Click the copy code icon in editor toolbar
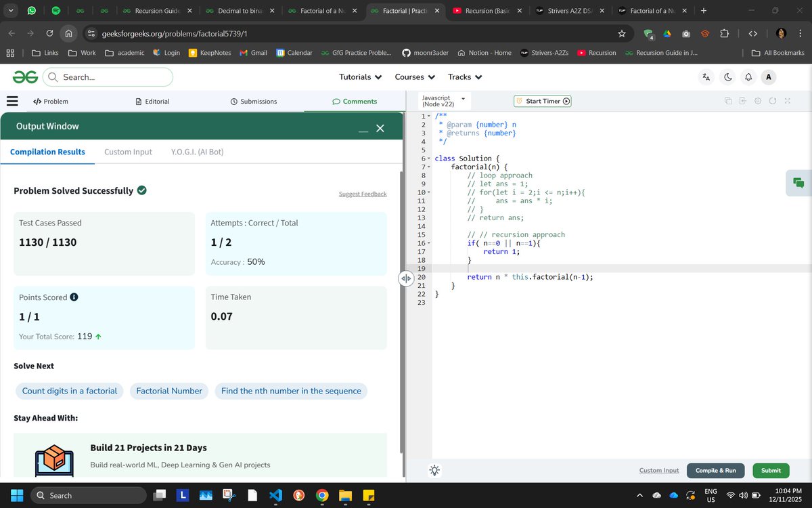 tap(728, 101)
